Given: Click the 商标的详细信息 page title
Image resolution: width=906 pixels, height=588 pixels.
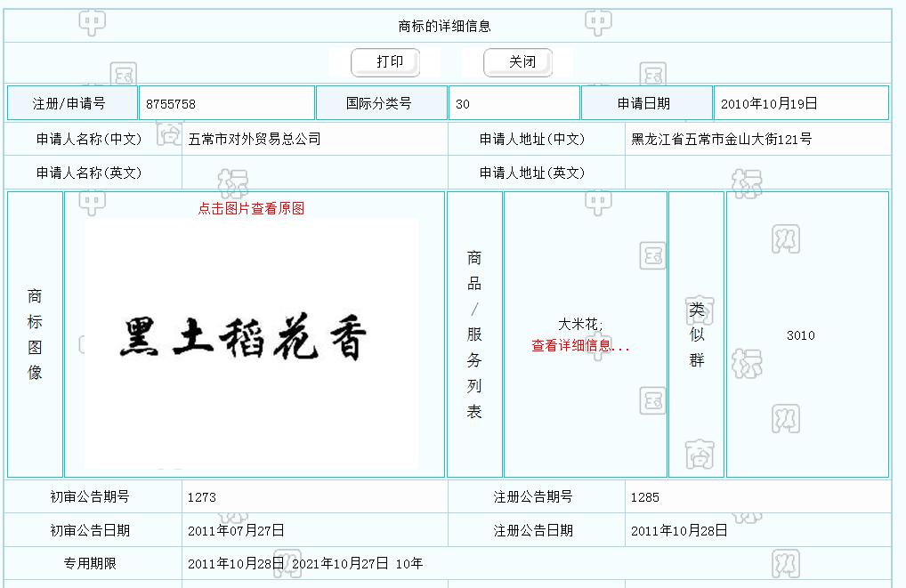Looking at the screenshot, I should point(444,26).
